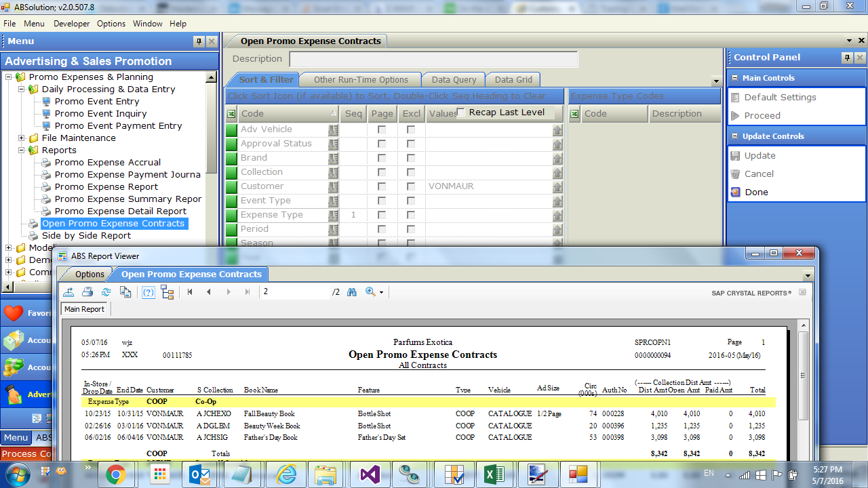Go to next report page
Viewport: 868px width, 488px height.
229,292
